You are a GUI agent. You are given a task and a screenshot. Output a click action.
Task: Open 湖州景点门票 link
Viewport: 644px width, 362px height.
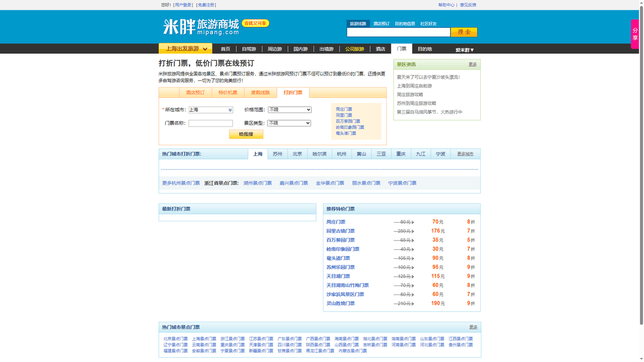pos(258,183)
